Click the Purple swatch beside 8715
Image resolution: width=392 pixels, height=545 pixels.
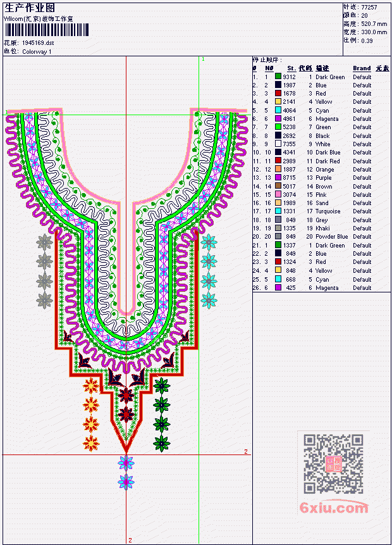278,178
